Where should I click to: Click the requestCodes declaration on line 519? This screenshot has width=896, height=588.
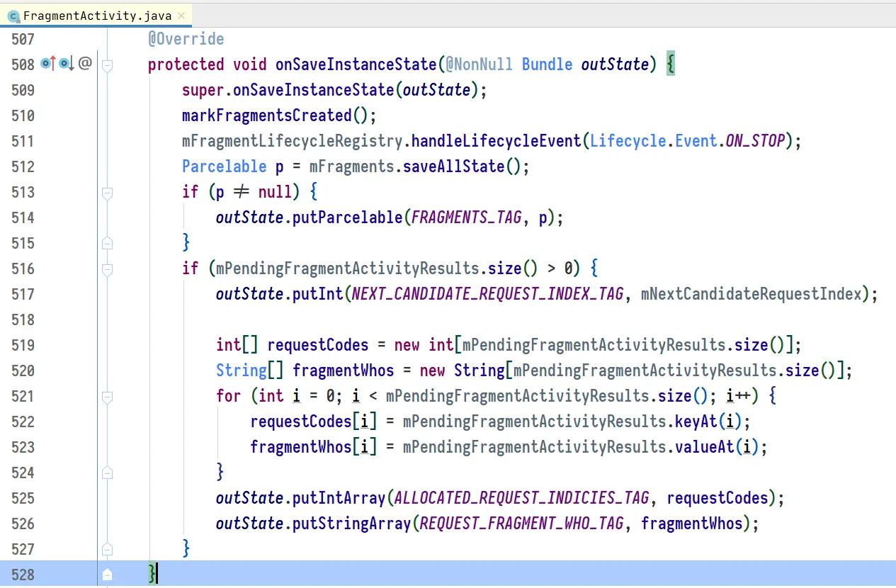(318, 345)
